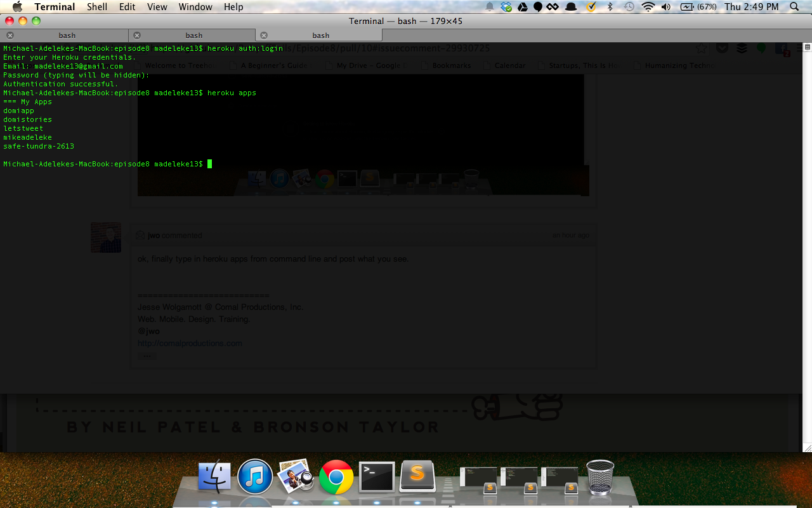Click the 'letstweet' app name
812x508 pixels.
tap(23, 128)
